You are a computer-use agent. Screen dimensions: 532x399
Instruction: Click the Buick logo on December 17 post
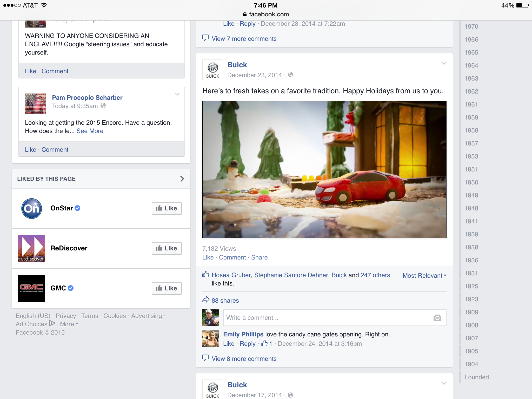pos(213,389)
